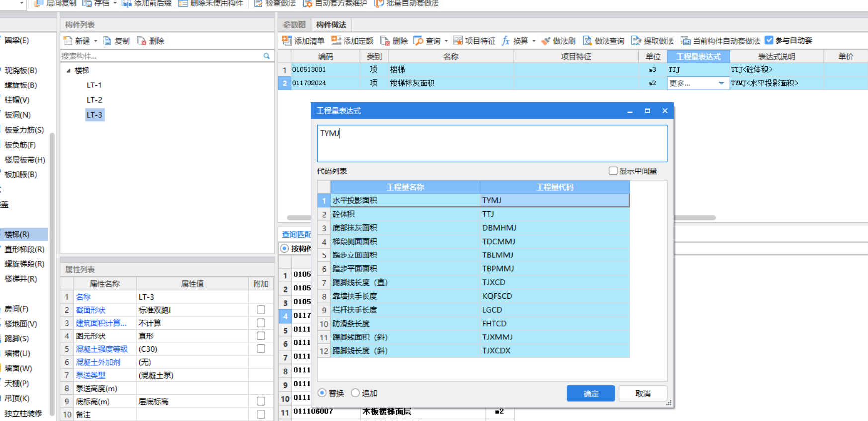This screenshot has width=868, height=421.
Task: Click the 添加清单 icon
Action: (x=287, y=40)
